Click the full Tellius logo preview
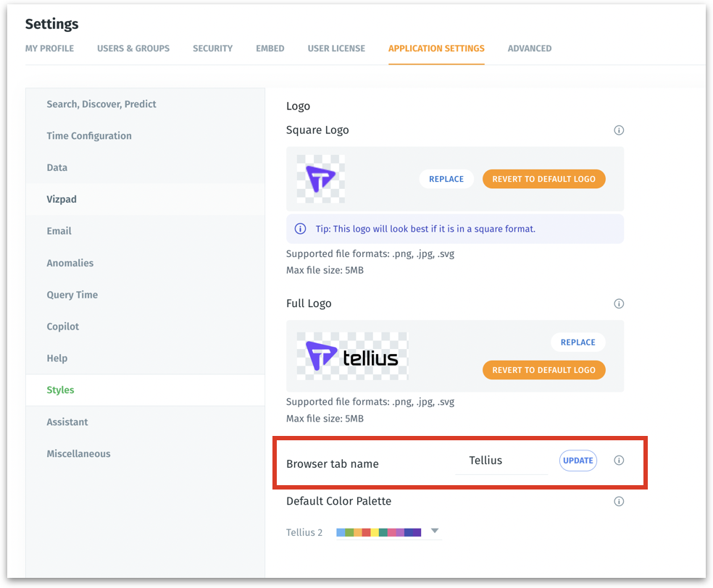 click(352, 356)
